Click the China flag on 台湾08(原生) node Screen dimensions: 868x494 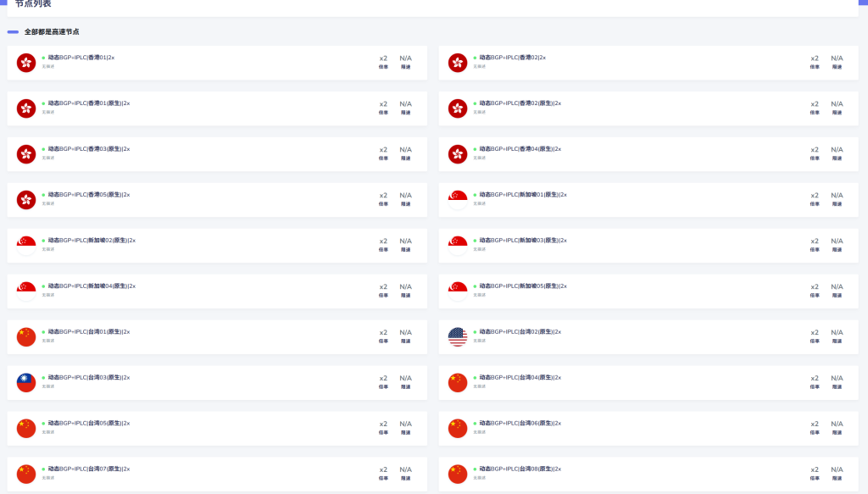click(458, 475)
